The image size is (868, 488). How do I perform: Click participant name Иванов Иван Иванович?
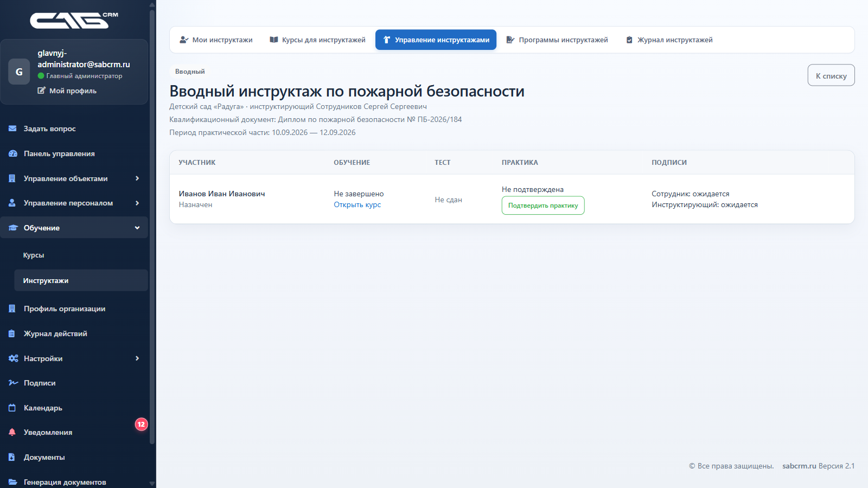(x=222, y=194)
